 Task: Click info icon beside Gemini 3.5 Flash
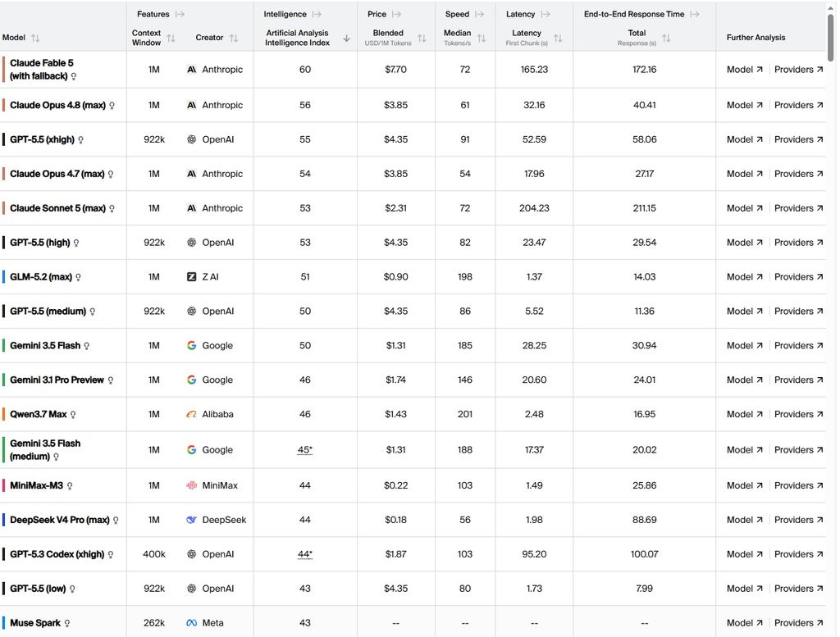click(87, 346)
